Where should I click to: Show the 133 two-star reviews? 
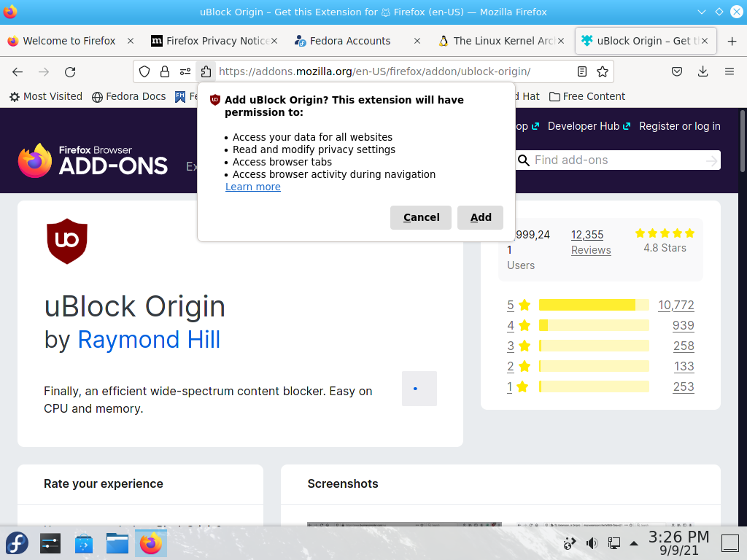pyautogui.click(x=684, y=367)
